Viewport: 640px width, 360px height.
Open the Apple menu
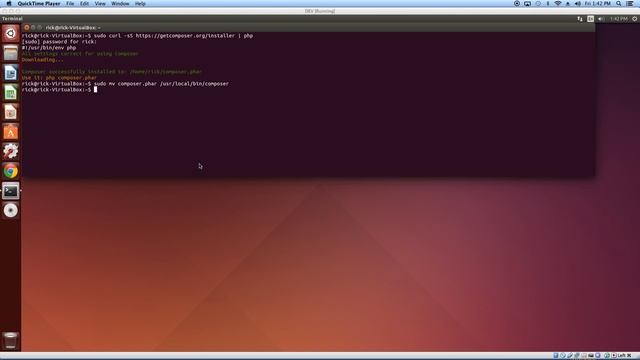pos(9,3)
